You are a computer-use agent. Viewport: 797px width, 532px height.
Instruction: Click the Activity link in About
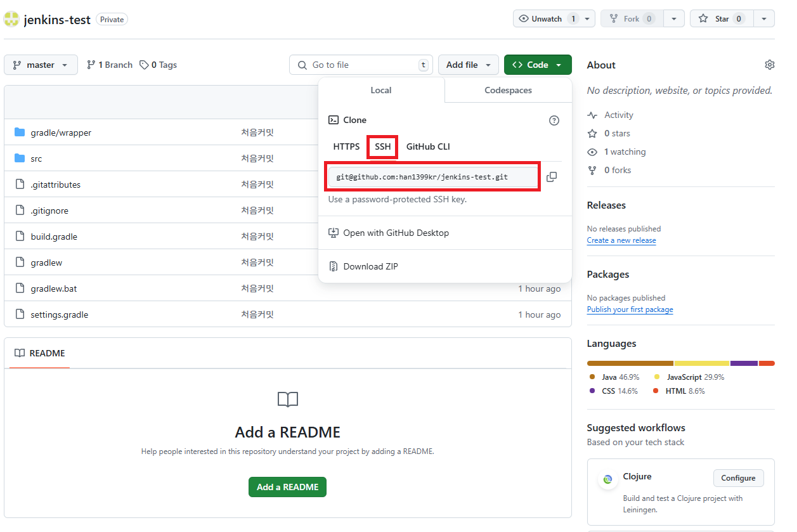[x=610, y=115]
